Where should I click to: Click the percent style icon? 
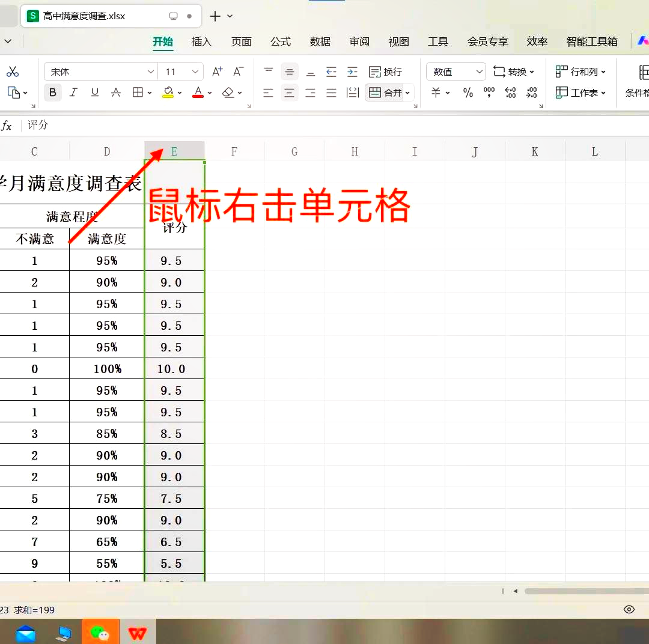point(468,93)
